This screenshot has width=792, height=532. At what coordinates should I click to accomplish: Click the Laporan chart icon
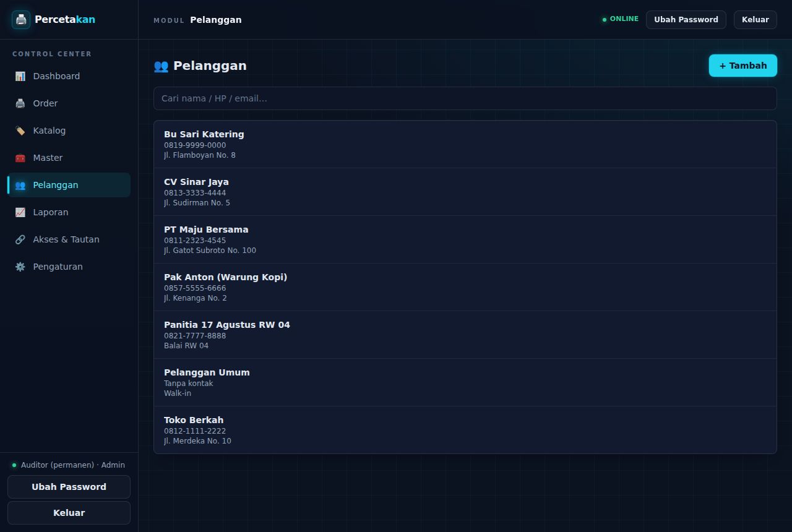[20, 212]
